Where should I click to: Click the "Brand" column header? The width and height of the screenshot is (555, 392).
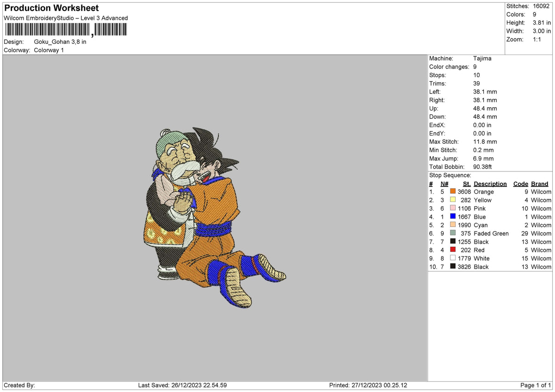point(540,184)
